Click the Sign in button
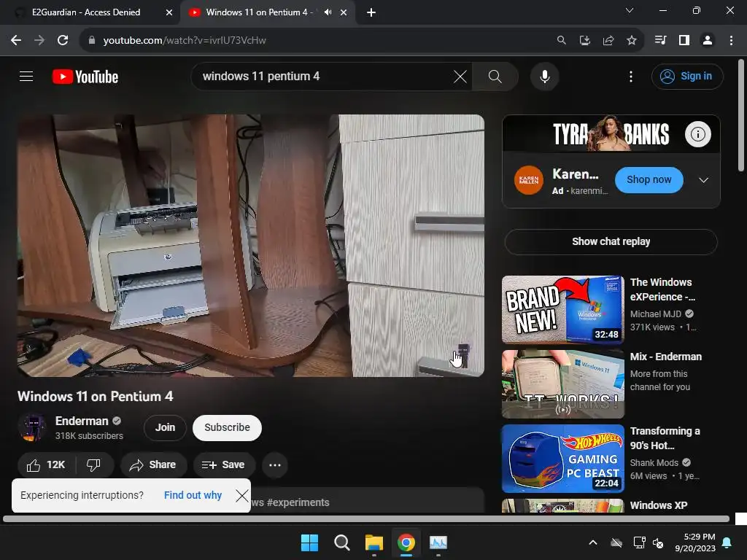The image size is (747, 560). click(x=687, y=76)
